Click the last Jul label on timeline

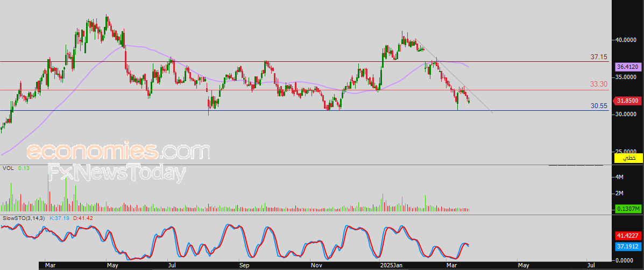click(592, 266)
